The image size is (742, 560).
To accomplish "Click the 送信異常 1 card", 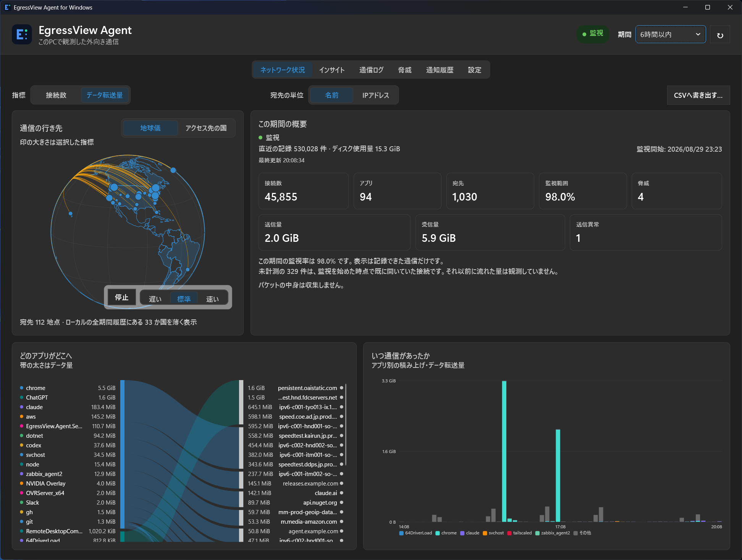I will (x=646, y=232).
